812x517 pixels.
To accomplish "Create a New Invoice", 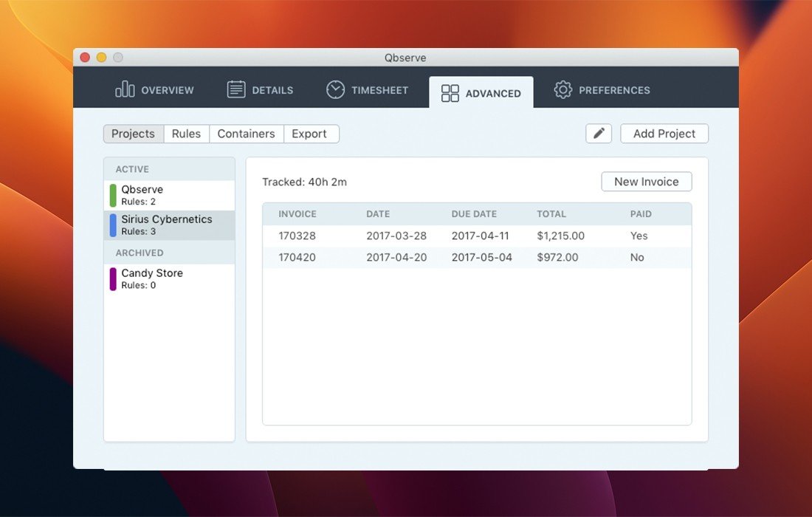I will click(x=646, y=182).
